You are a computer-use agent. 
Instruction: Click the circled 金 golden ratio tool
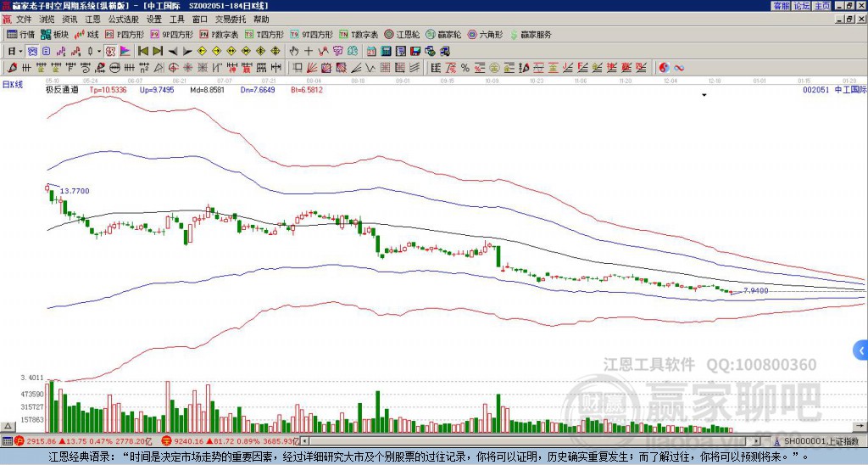pyautogui.click(x=494, y=68)
